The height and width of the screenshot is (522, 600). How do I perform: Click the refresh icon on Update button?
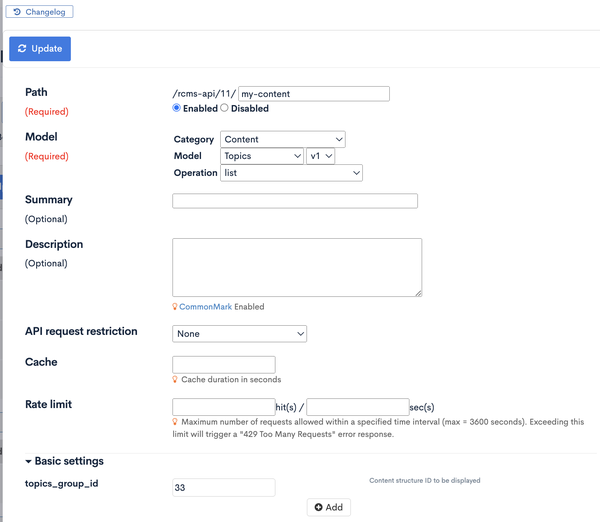click(22, 49)
